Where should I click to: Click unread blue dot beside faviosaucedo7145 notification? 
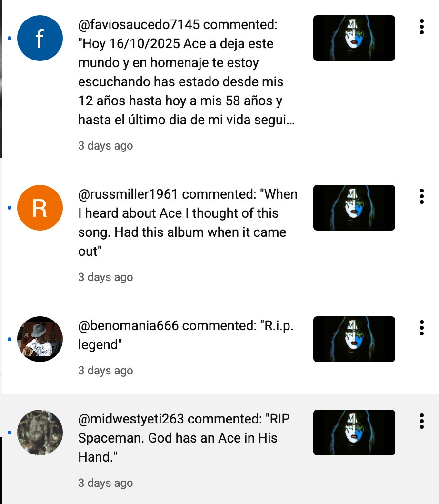tap(10, 38)
